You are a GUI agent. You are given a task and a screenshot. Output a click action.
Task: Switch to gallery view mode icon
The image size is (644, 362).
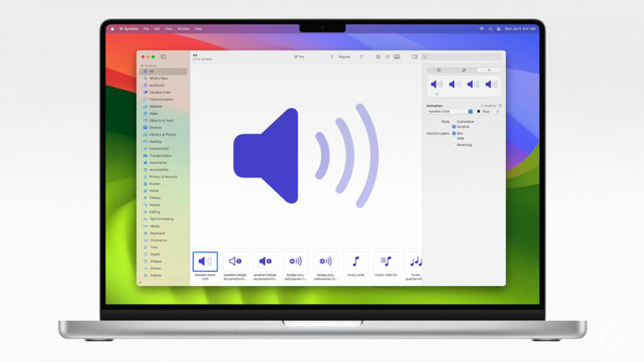396,57
